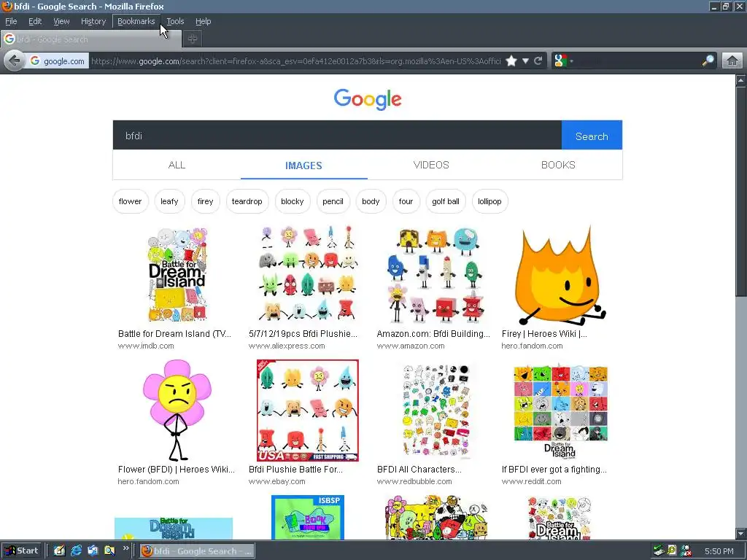Filter images by flower chip
Screen dimensions: 747x560
pyautogui.click(x=130, y=201)
